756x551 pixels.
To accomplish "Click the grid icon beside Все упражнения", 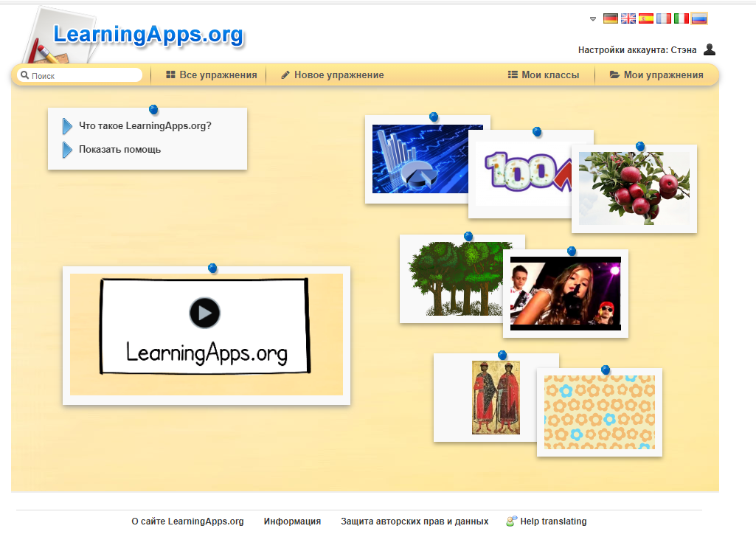I will [170, 74].
